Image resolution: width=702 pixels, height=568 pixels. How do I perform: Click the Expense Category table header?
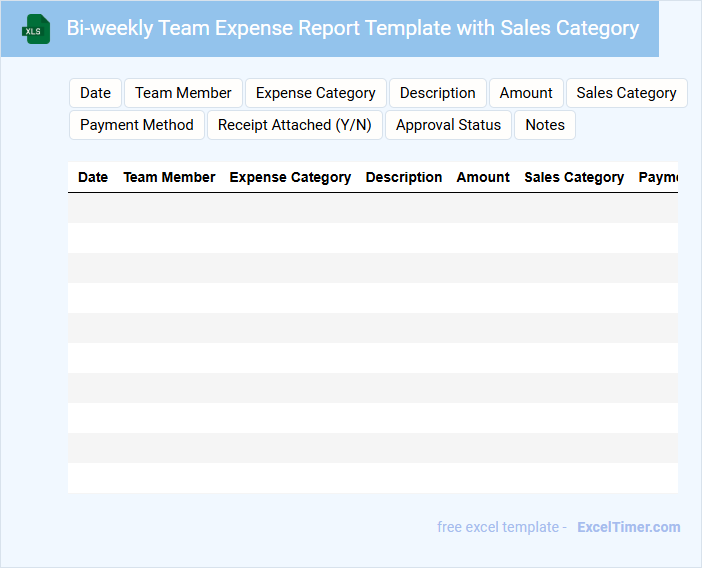click(290, 177)
